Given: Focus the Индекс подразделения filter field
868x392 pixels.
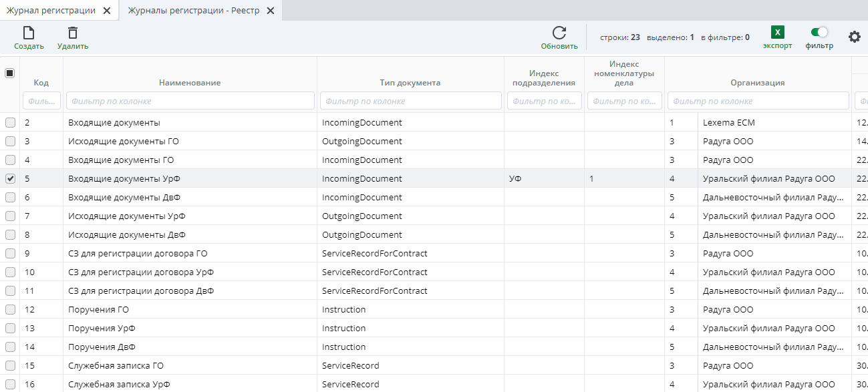Looking at the screenshot, I should (x=544, y=101).
